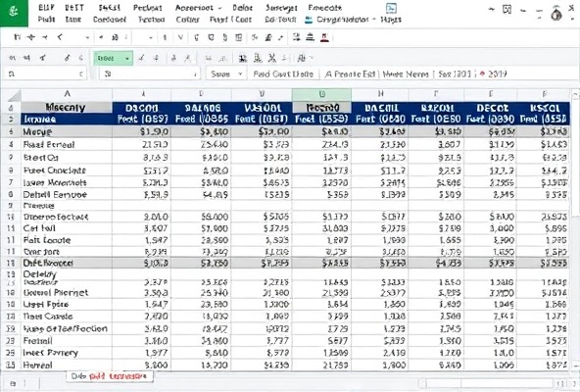
Task: Click the first icon in the second toolbar
Action: click(x=12, y=58)
